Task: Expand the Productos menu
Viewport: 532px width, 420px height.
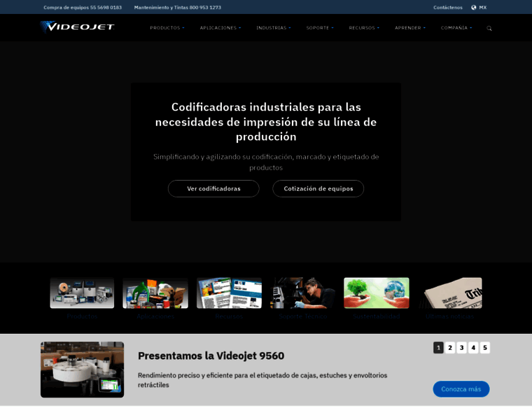Action: 167,28
